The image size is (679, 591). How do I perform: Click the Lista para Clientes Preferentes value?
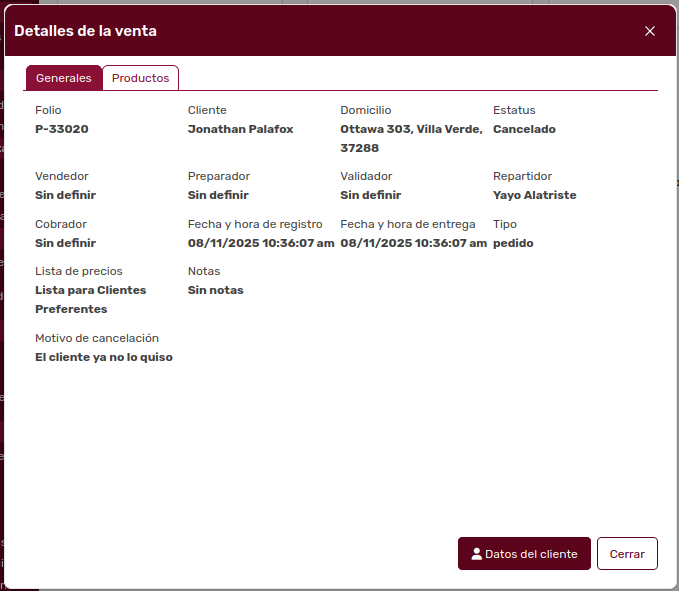tap(90, 299)
